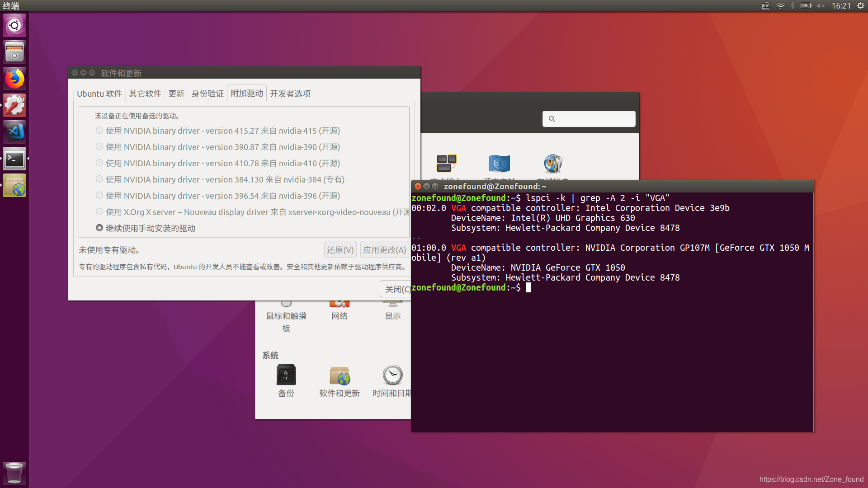Select NVIDIA driver version 390.87 option
Screen dimensions: 868x488
(218, 147)
